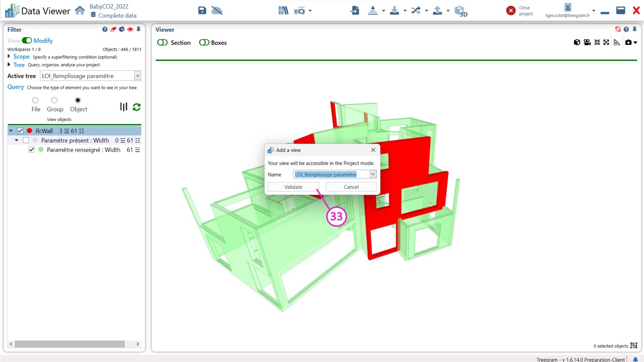Select the Group radio button
The width and height of the screenshot is (644, 362).
click(54, 101)
